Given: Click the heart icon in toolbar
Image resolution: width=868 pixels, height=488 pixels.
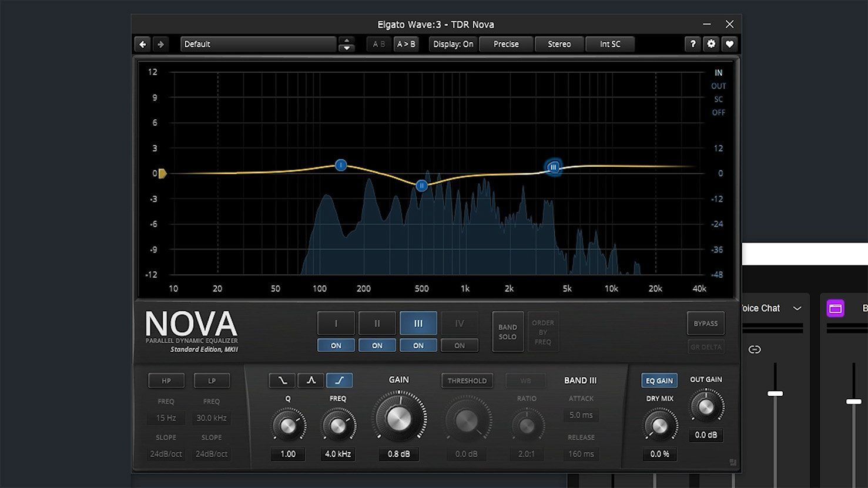Looking at the screenshot, I should [x=729, y=44].
